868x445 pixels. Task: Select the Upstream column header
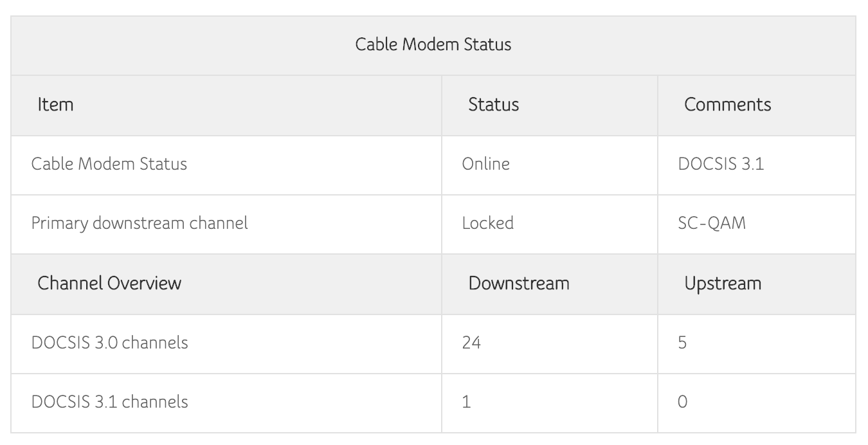point(723,283)
